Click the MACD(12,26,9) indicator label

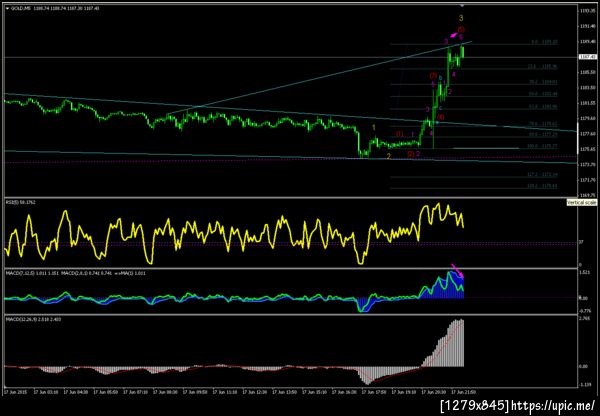33,319
